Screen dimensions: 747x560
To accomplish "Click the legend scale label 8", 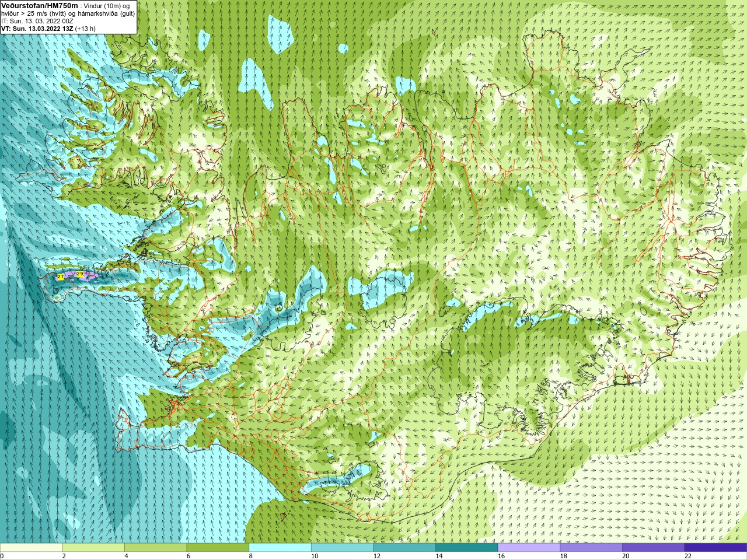I will pos(250,556).
